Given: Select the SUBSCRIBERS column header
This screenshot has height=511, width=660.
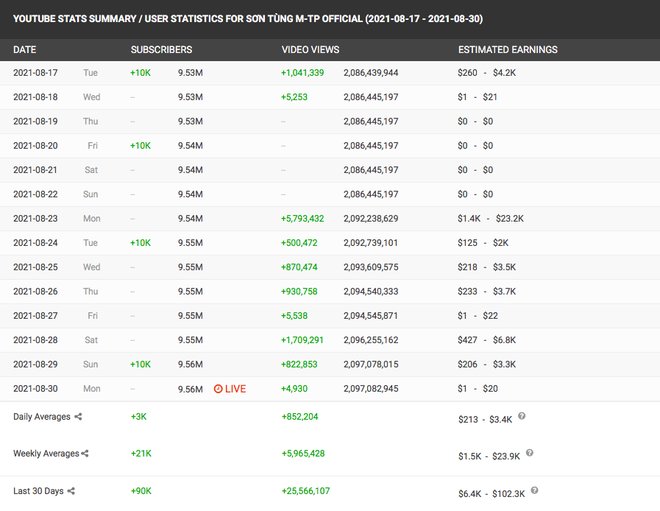Looking at the screenshot, I should 161,50.
